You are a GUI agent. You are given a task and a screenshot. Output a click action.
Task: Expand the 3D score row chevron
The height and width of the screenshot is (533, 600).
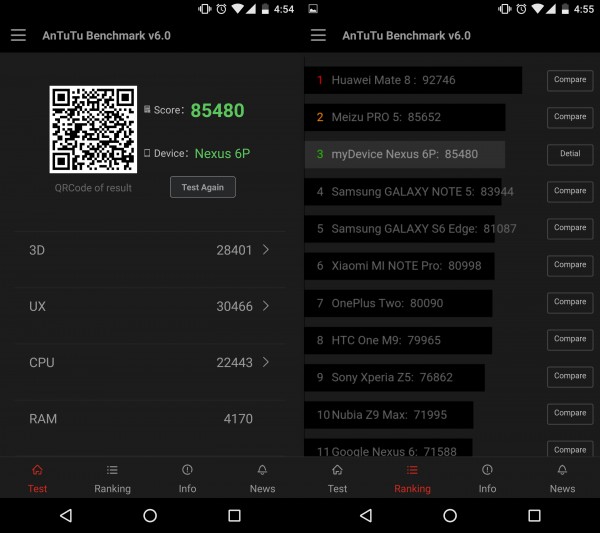point(266,250)
